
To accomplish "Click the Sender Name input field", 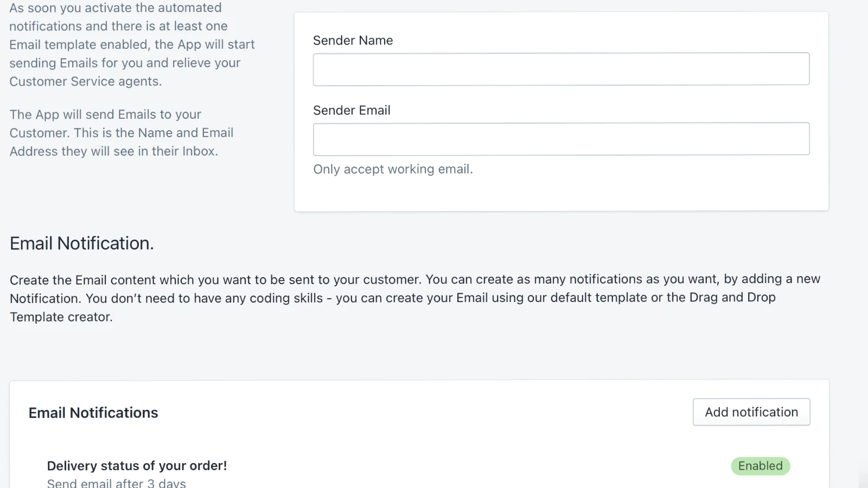I will point(561,69).
